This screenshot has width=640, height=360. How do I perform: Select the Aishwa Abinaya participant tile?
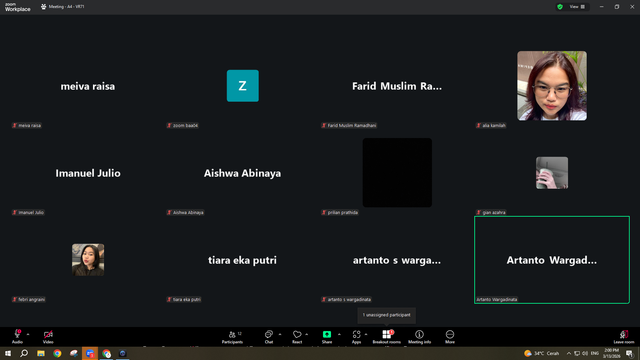pos(242,173)
